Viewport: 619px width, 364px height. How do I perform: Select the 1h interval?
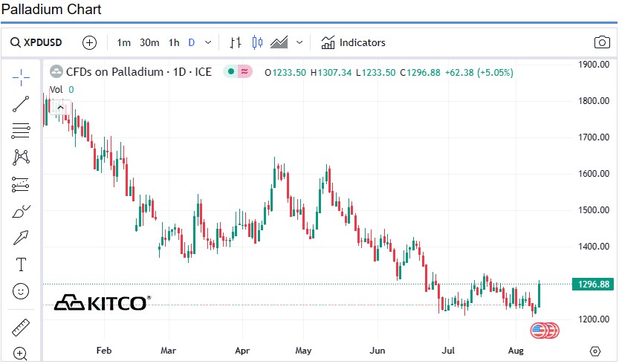pos(174,42)
